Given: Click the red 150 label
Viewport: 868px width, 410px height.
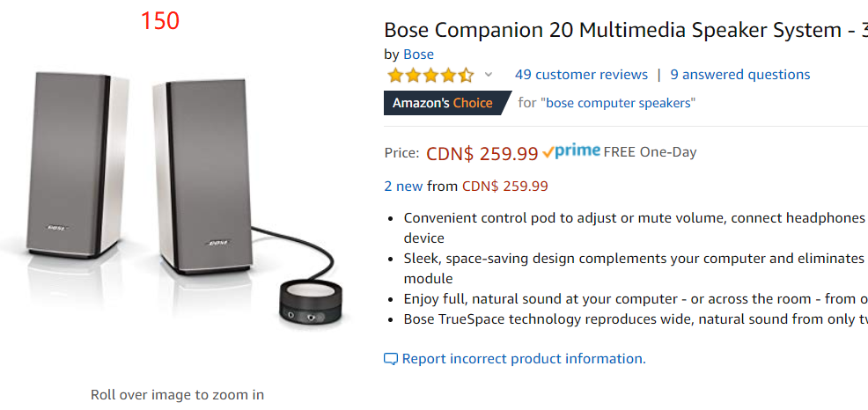Looking at the screenshot, I should (x=159, y=20).
